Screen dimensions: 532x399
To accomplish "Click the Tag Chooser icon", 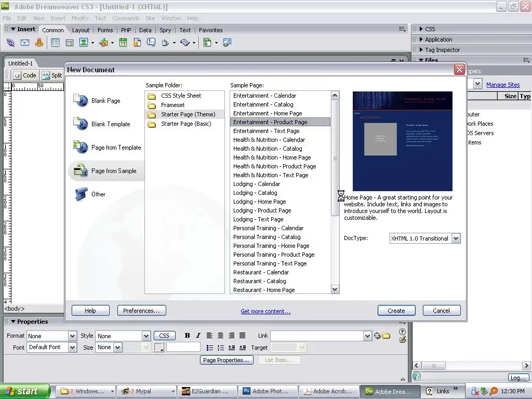I will 227,43.
